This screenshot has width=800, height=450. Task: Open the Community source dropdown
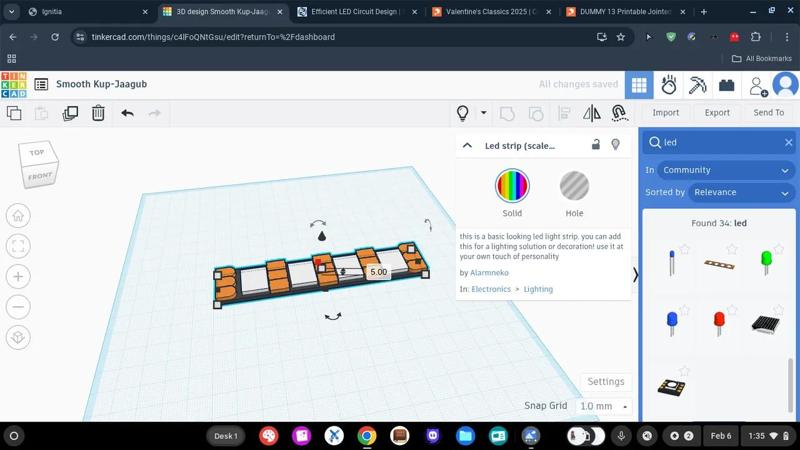pos(726,170)
